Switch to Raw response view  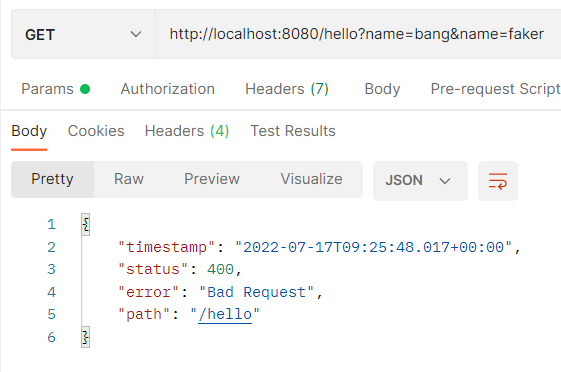tap(129, 179)
